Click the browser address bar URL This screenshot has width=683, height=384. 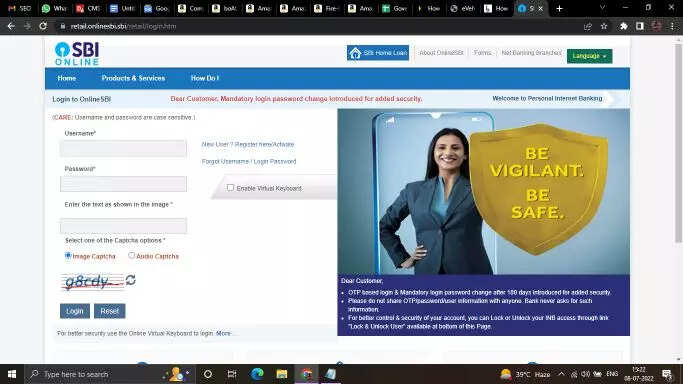coord(124,26)
